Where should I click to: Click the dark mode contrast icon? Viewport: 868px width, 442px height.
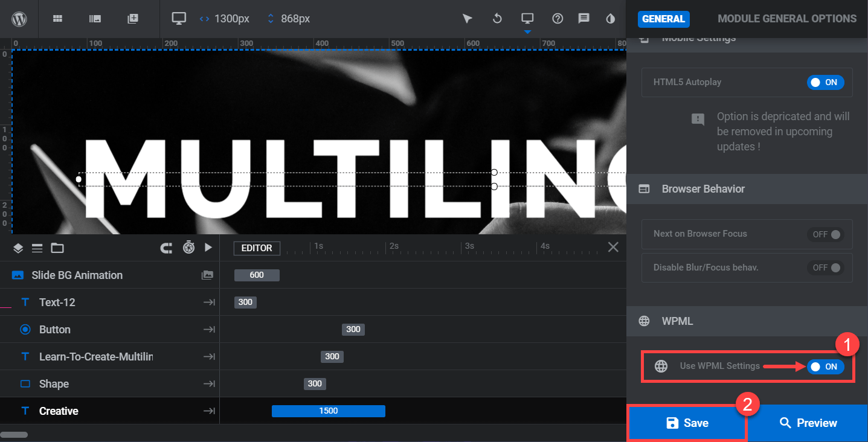coord(610,19)
